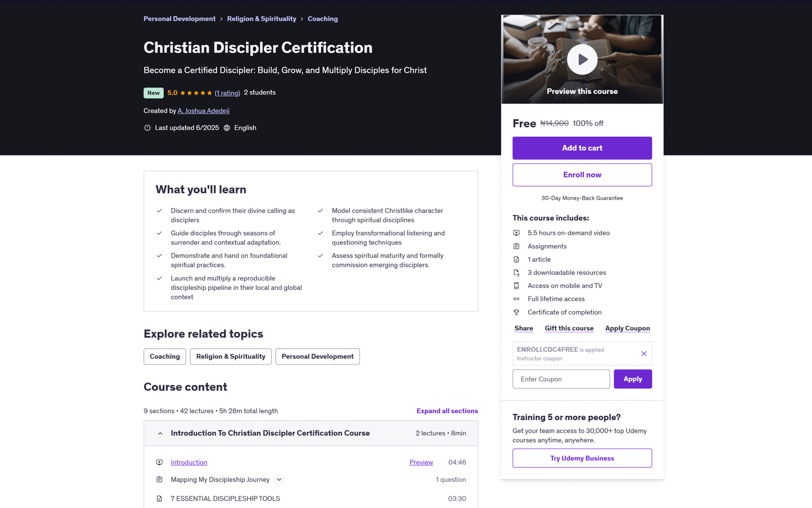This screenshot has height=508, width=812.
Task: Click the article icon beside 7 Essential Discipleship Tools
Action: coord(159,499)
